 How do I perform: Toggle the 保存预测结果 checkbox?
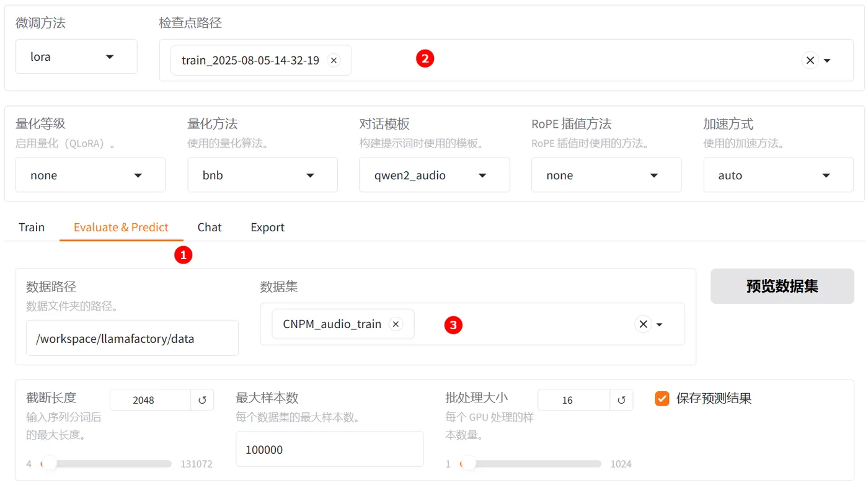662,398
